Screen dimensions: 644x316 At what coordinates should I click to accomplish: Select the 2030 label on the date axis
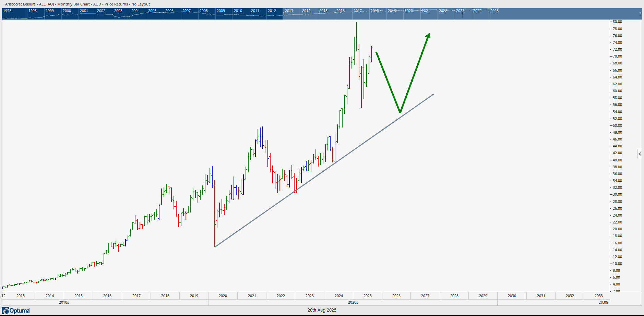512,296
